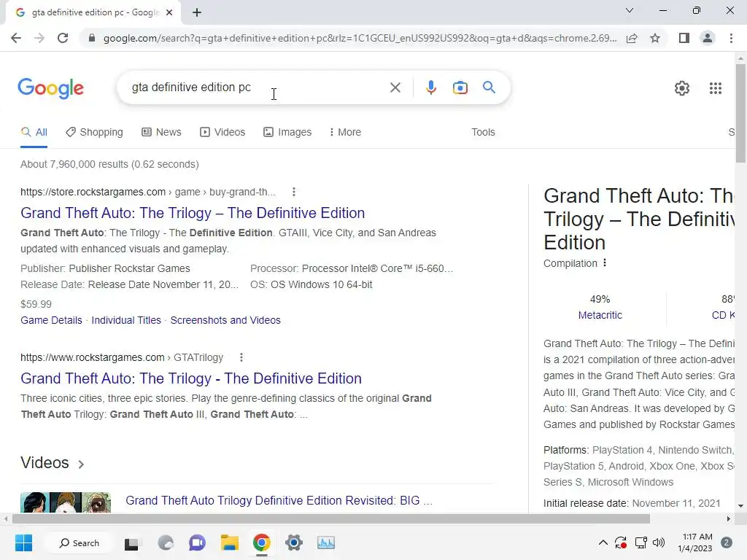
Task: Open the video thumbnail for Trilogy Revisited
Action: pos(65,502)
